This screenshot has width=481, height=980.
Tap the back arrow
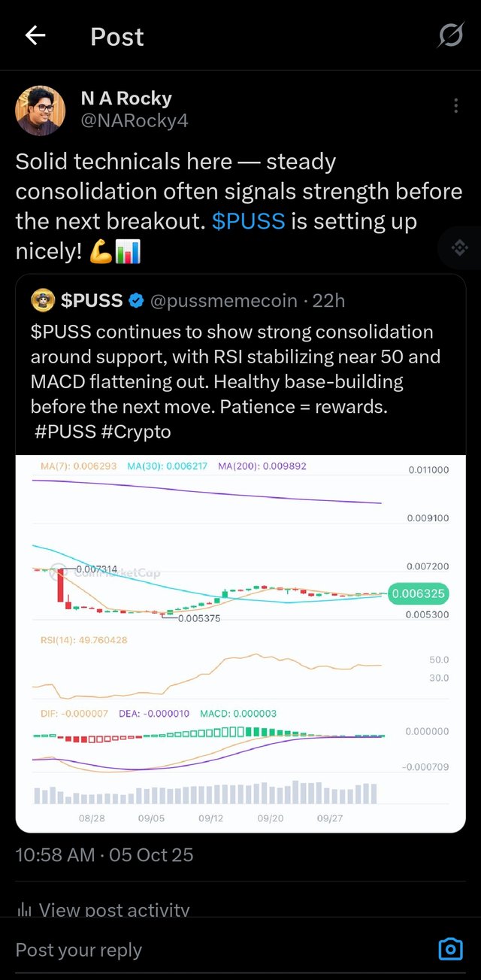35,36
